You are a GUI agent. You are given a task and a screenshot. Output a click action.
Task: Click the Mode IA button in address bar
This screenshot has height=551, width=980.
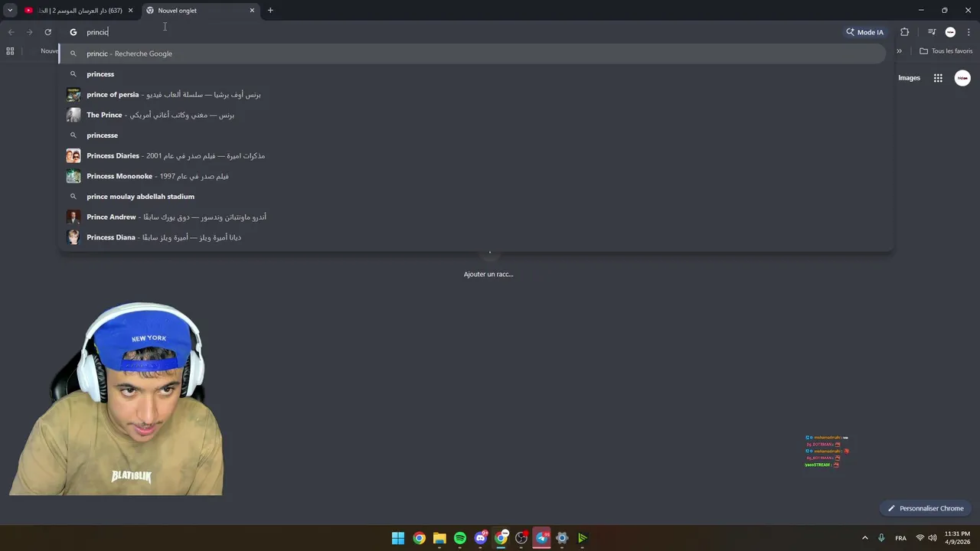pyautogui.click(x=865, y=32)
